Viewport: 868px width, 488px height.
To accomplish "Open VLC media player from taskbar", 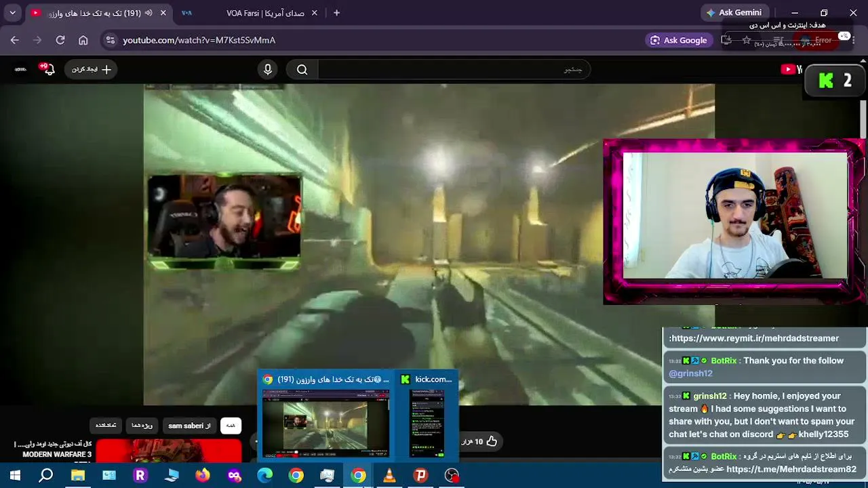I will [389, 476].
